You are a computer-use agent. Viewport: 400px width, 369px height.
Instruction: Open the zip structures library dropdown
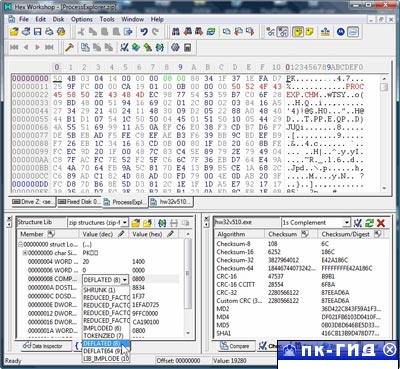pos(125,222)
